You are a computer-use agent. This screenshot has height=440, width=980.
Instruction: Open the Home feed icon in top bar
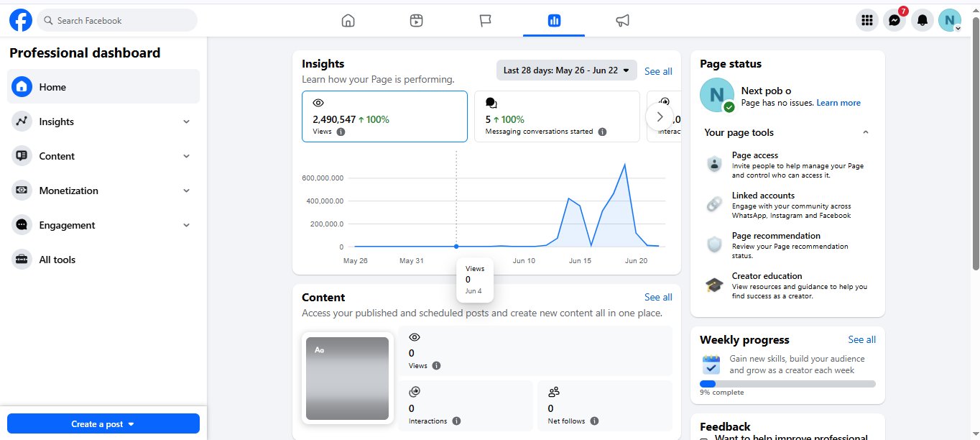(x=348, y=21)
